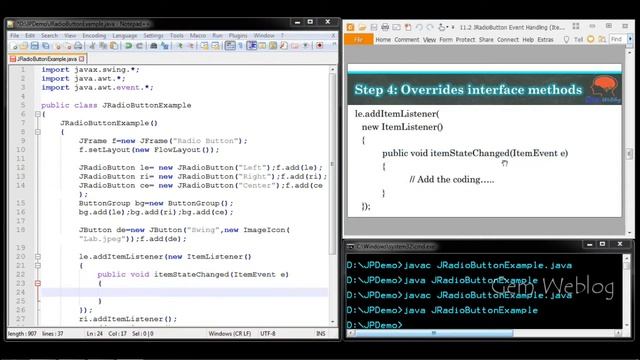640x360 pixels.
Task: Click the red Record macro icon
Action: (319, 46)
